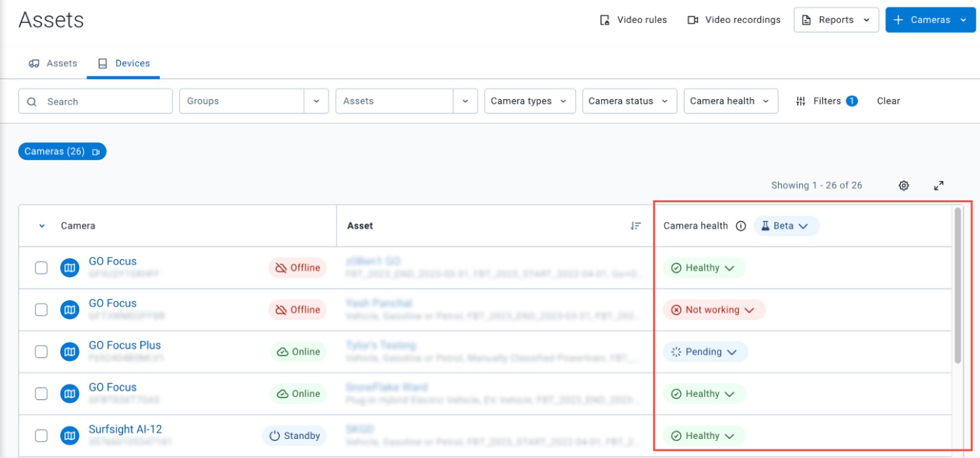The width and height of the screenshot is (980, 458).
Task: Click the Surfsight AI-12 camera icon
Action: pos(70,435)
